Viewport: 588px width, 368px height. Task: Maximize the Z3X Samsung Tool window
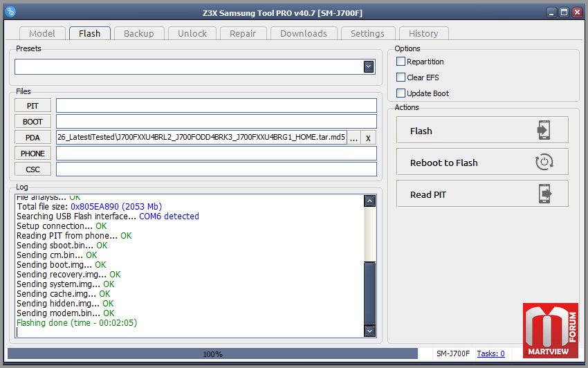564,12
